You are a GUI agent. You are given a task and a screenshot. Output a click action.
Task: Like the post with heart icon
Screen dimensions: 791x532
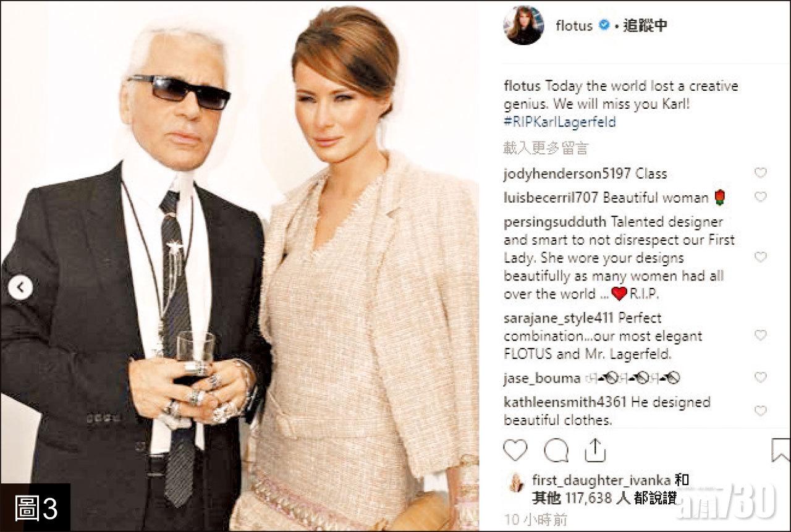coord(515,450)
